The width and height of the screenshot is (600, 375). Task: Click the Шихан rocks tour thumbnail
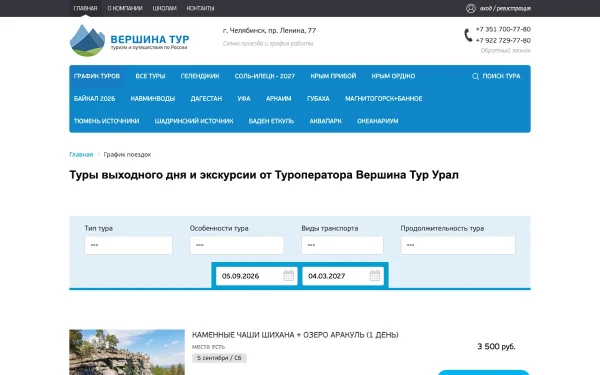pos(127,352)
